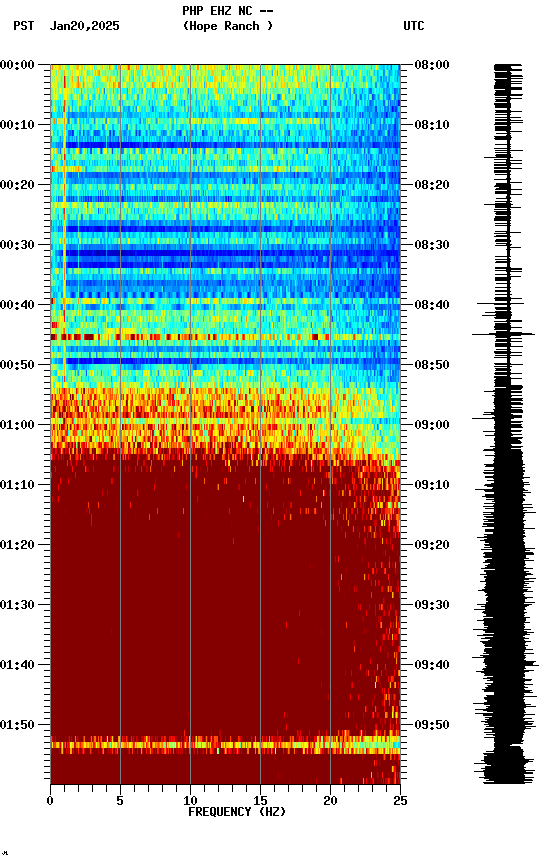Click the UTC timezone label

point(414,26)
